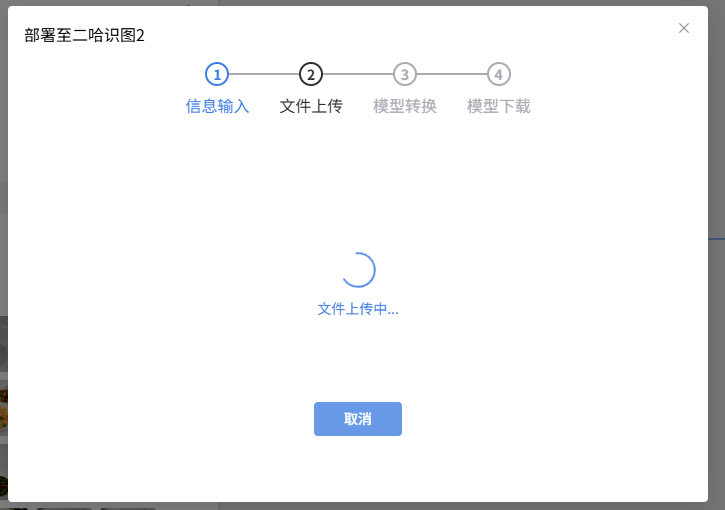The image size is (725, 510).
Task: Click the 文件上传中... status text
Action: pos(358,309)
